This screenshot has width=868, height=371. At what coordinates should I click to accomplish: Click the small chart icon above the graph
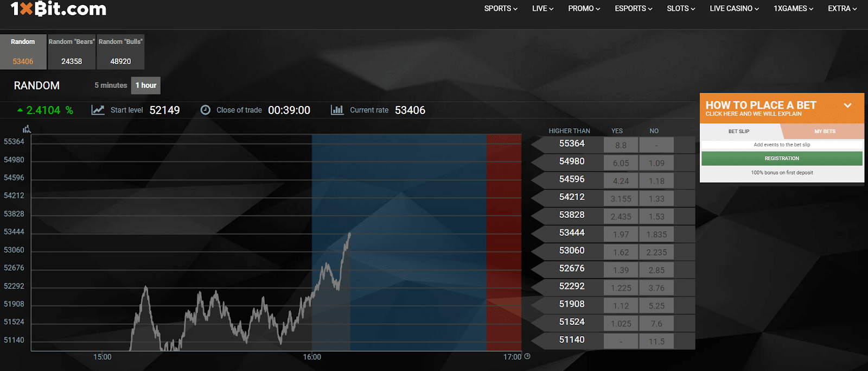(27, 129)
